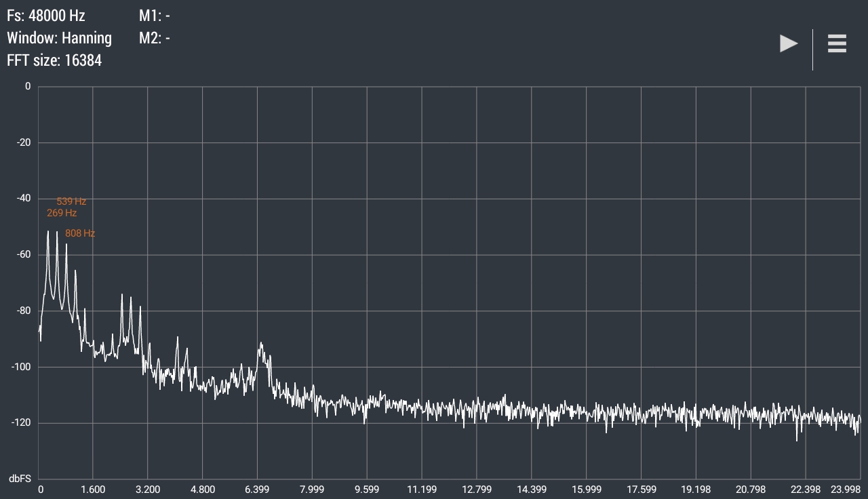Tap the Window: Hanning setting text
This screenshot has height=499, width=868.
click(x=59, y=38)
